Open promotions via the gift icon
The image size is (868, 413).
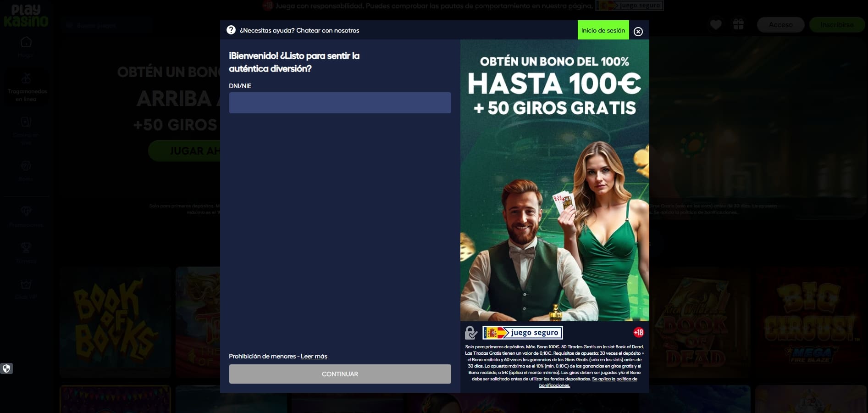pos(739,25)
